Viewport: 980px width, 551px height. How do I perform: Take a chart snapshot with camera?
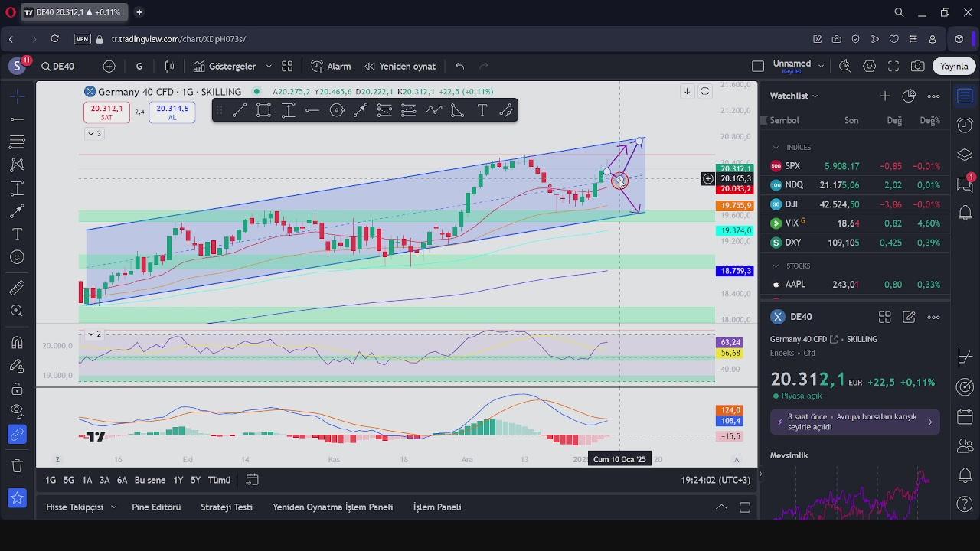(x=918, y=67)
